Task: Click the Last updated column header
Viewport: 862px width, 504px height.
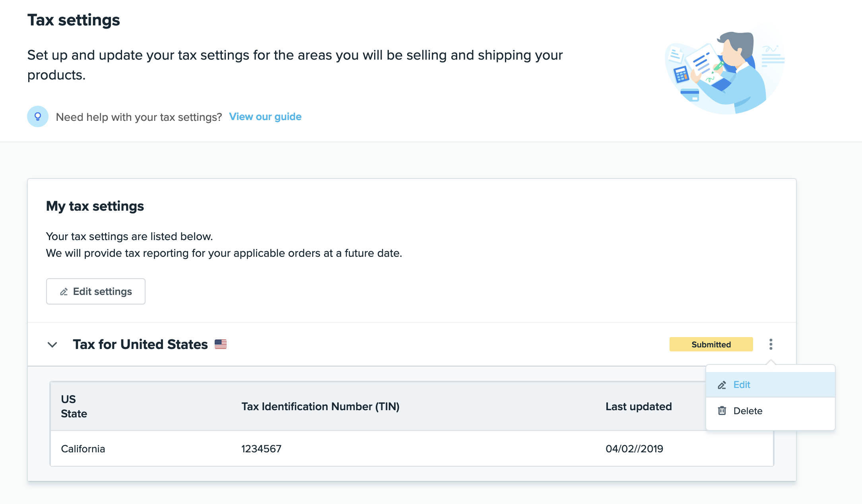Action: click(639, 407)
